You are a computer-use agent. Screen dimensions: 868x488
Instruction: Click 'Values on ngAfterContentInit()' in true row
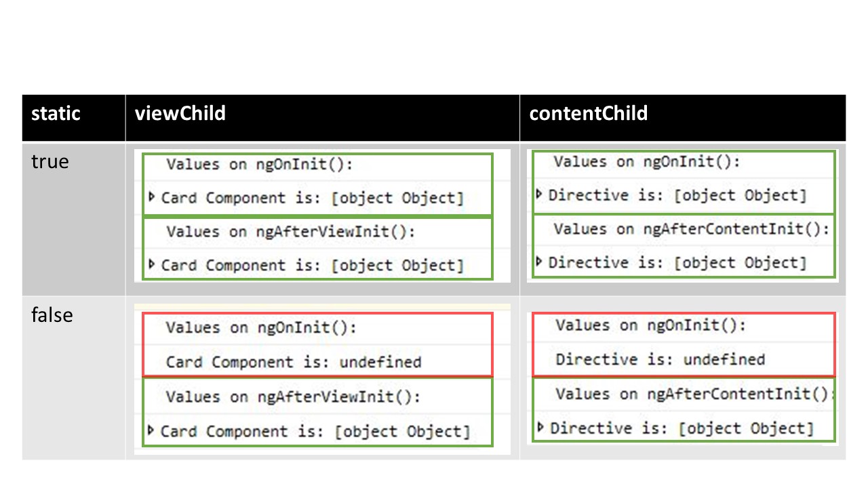(691, 229)
